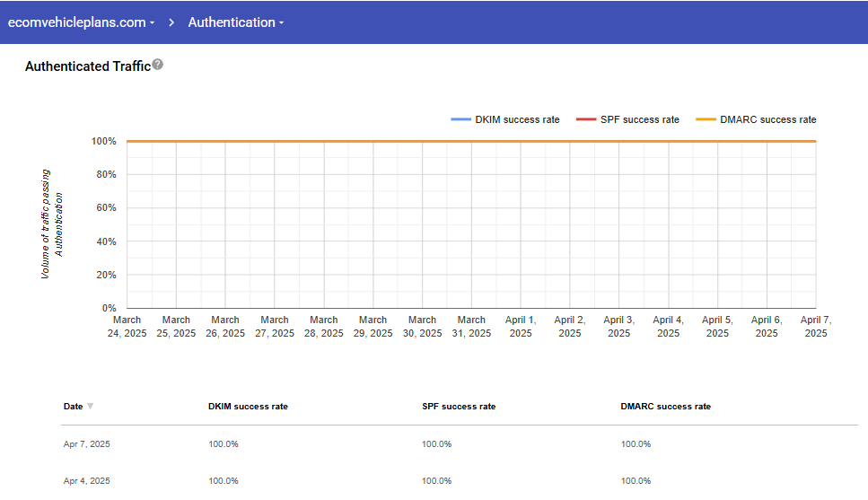The image size is (868, 500).
Task: Click the help icon beside Authenticated Traffic
Action: coord(158,65)
